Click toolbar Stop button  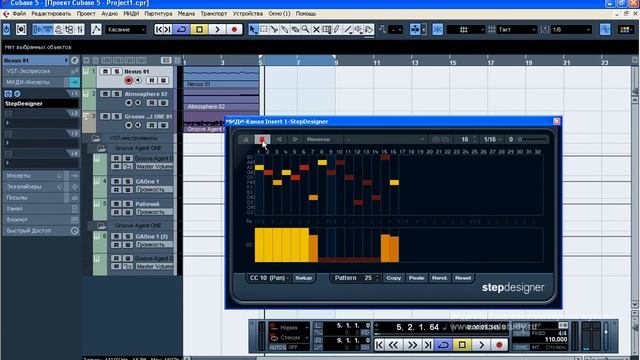pos(199,29)
